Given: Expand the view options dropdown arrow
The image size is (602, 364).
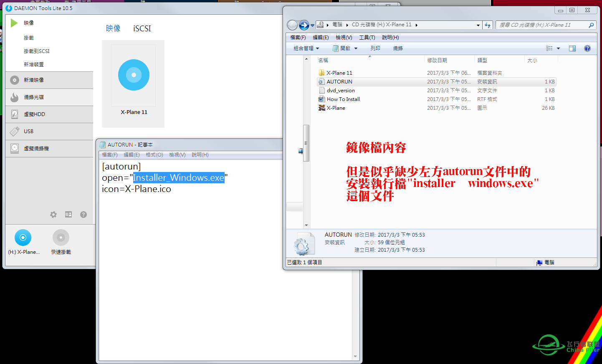Looking at the screenshot, I should coord(558,48).
